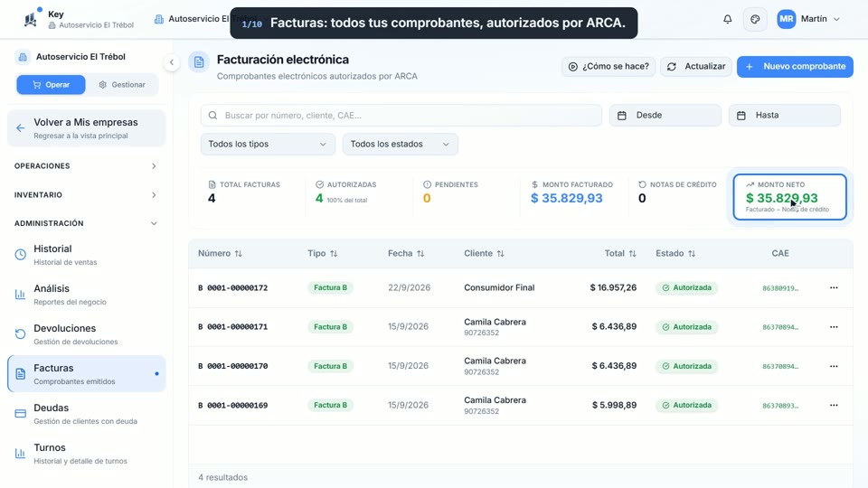Viewport: 868px width, 488px height.
Task: Click the Autoservicio El Trébol sidebar header
Action: pyautogui.click(x=80, y=56)
